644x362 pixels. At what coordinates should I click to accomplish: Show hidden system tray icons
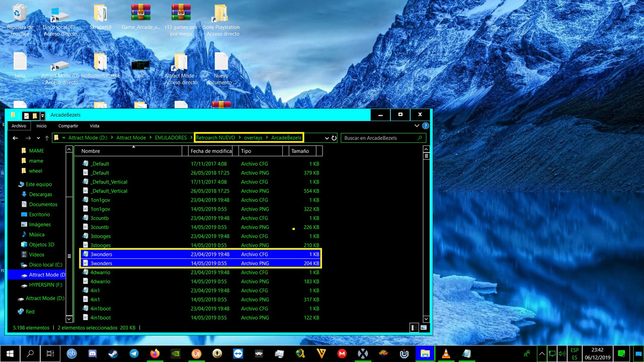[541, 354]
